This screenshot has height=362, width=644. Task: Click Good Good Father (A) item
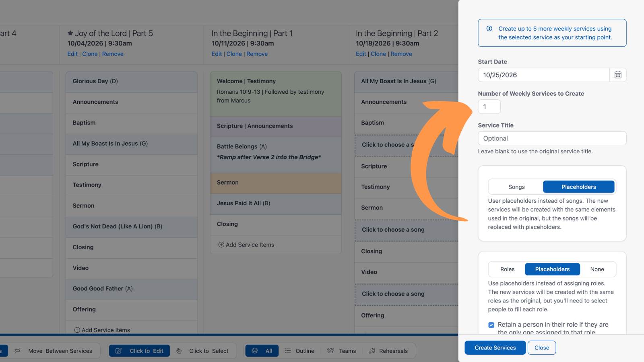click(132, 289)
